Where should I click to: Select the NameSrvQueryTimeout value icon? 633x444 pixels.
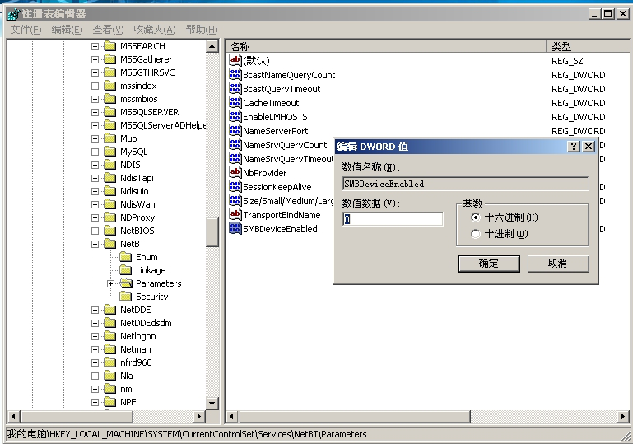235,158
